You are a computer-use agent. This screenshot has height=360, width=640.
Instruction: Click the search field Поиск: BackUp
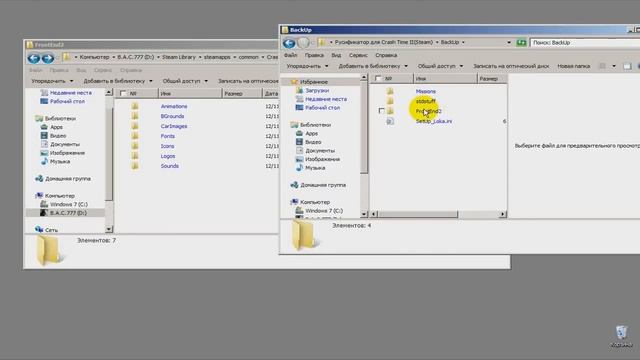coord(584,42)
